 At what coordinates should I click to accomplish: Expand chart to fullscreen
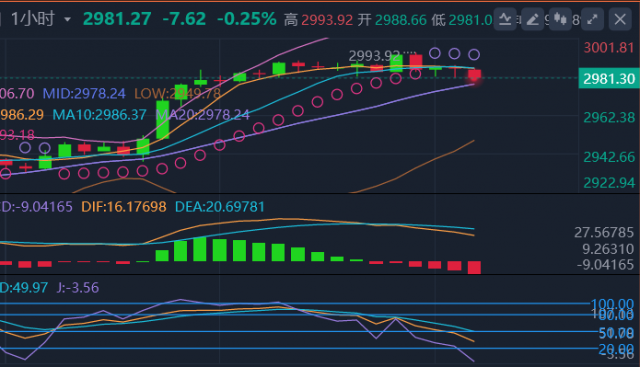592,19
